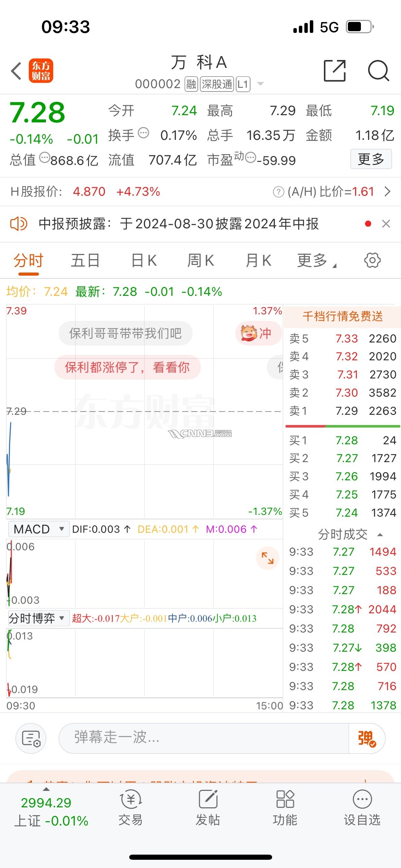
Task: Open the search magnifier icon
Action: (x=378, y=71)
